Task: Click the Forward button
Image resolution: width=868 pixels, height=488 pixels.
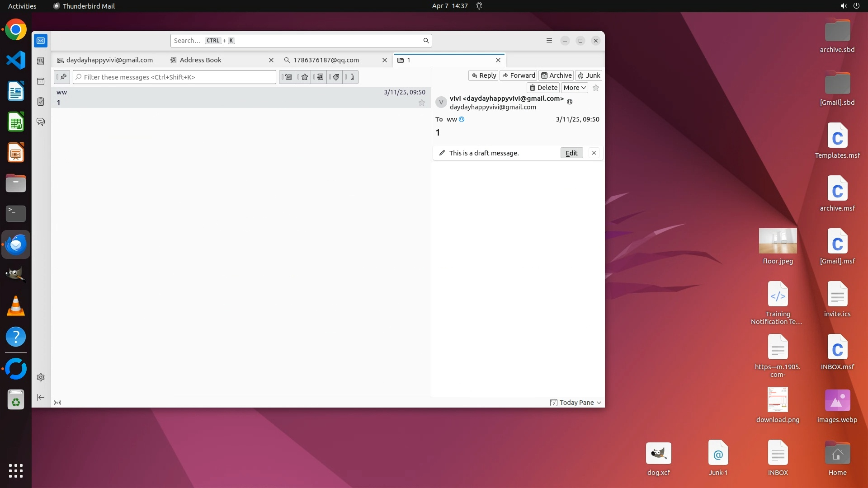Action: click(518, 75)
